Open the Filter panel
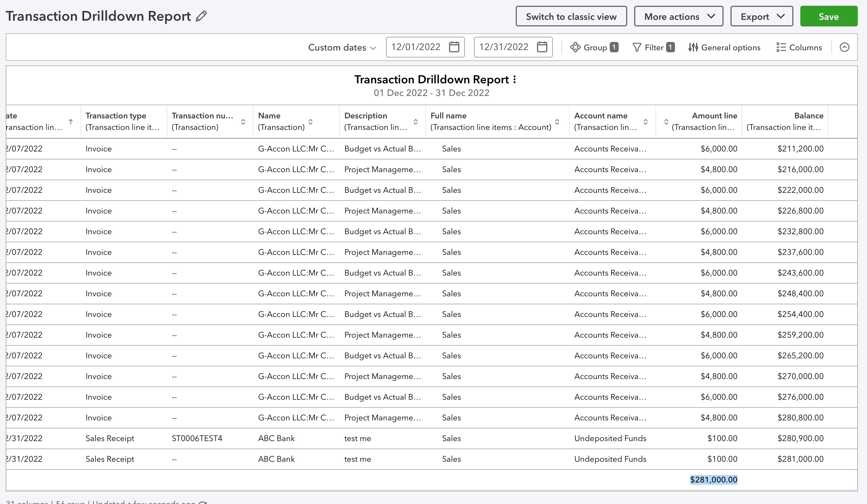Screen dimensions: 867x504 [653, 47]
